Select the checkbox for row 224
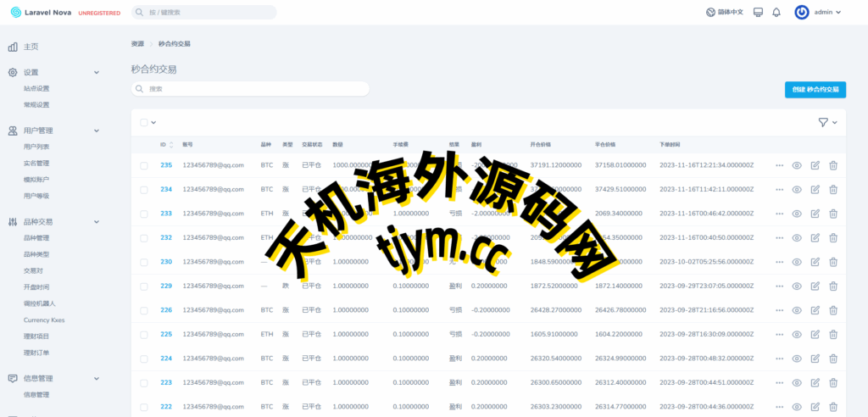This screenshot has height=417, width=868. point(144,359)
